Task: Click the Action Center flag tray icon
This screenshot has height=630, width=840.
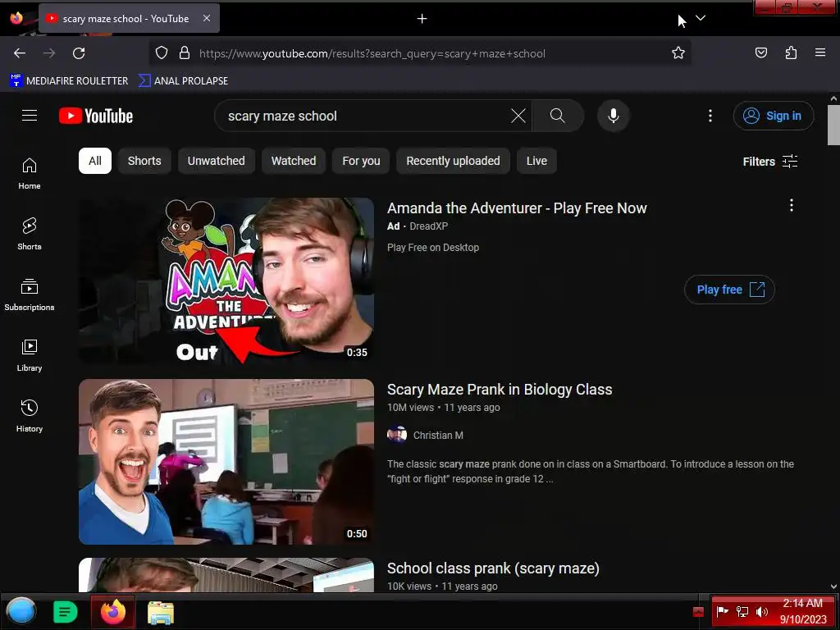Action: [x=722, y=612]
